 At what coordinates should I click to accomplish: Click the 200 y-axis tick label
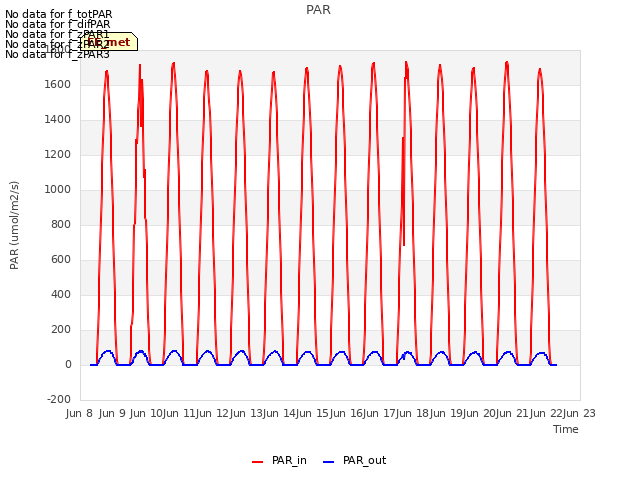coord(61,329)
